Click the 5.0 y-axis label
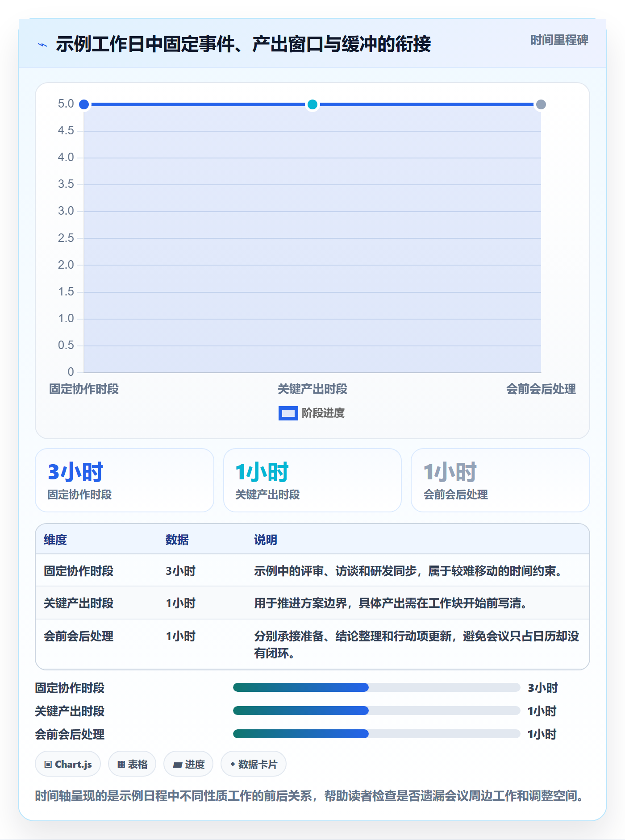The image size is (625, 840). tap(66, 104)
